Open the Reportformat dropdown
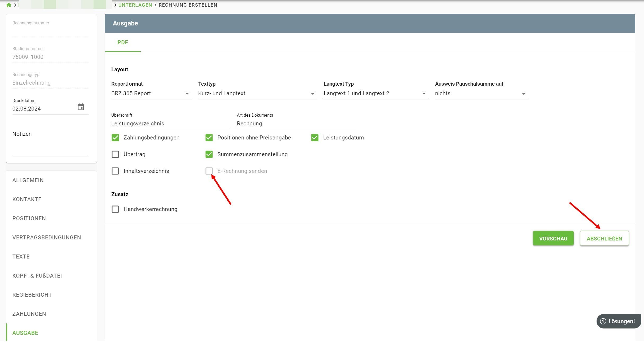The image size is (644, 342). [151, 94]
